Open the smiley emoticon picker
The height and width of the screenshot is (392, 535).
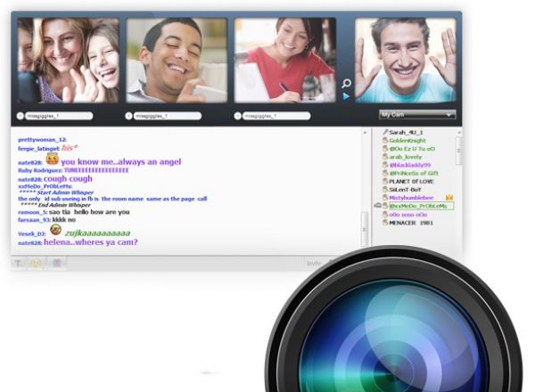[36, 263]
